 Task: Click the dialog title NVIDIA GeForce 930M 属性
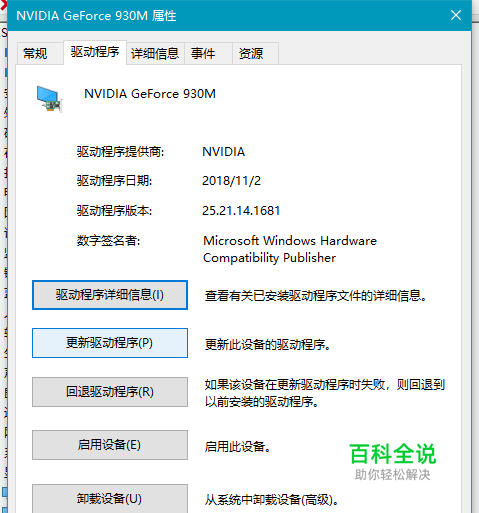96,16
